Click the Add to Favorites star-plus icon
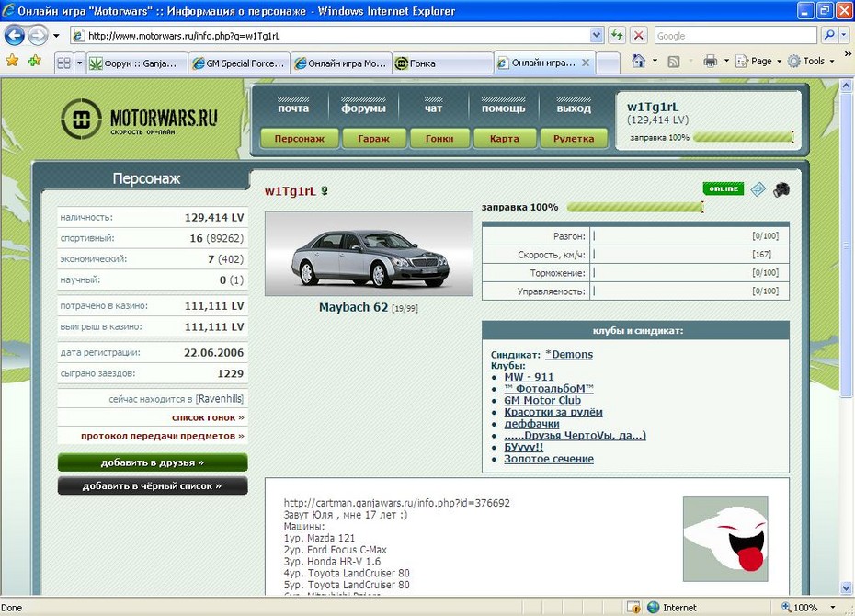Screen dimensions: 855x616 point(35,61)
